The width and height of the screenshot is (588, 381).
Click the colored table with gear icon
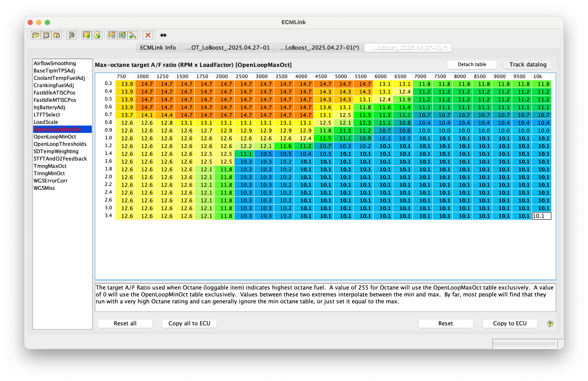coord(122,35)
